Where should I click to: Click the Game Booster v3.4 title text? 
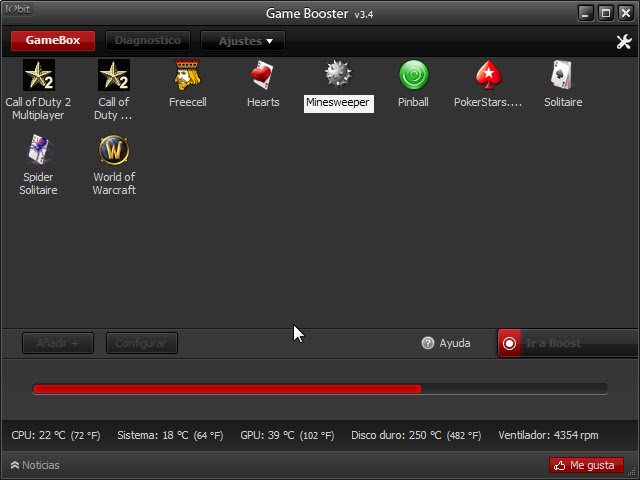coord(319,13)
